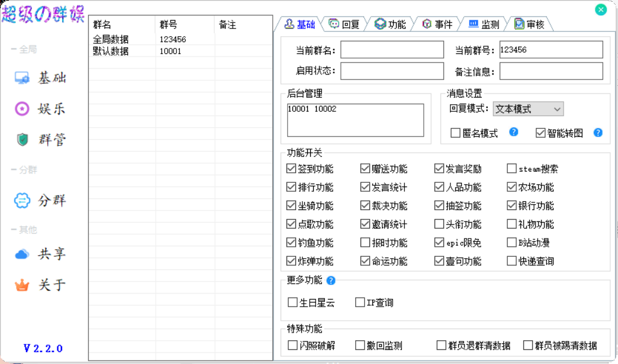Viewport: 618px width, 364px height.
Task: Check 报时功能 option
Action: [x=365, y=242]
